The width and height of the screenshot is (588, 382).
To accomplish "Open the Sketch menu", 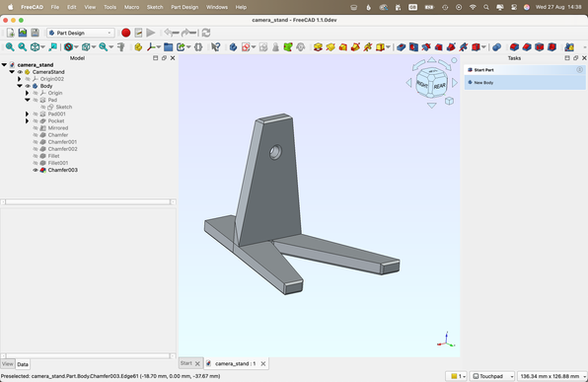I will (x=155, y=7).
